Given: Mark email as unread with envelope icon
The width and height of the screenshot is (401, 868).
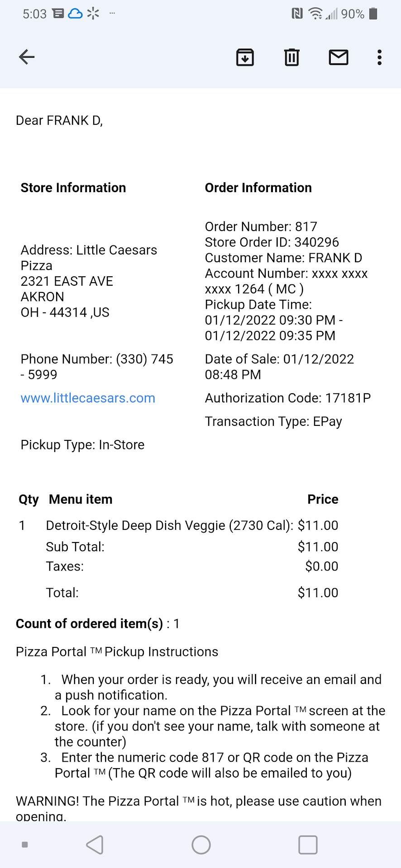Looking at the screenshot, I should 338,57.
